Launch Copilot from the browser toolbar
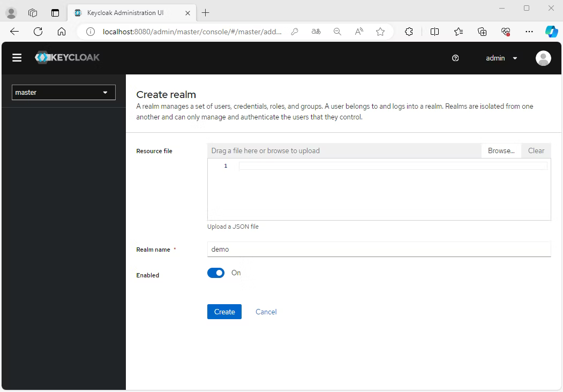The width and height of the screenshot is (563, 392). click(x=551, y=32)
